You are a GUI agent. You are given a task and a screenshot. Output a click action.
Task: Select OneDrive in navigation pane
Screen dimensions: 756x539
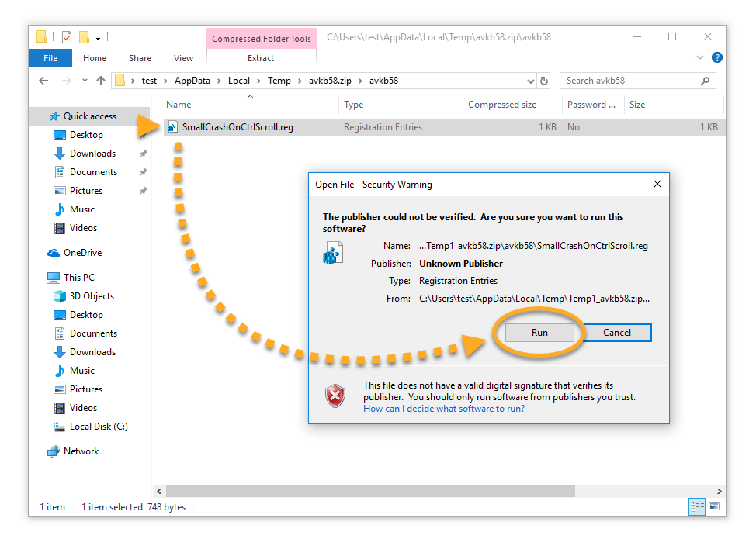click(x=82, y=252)
